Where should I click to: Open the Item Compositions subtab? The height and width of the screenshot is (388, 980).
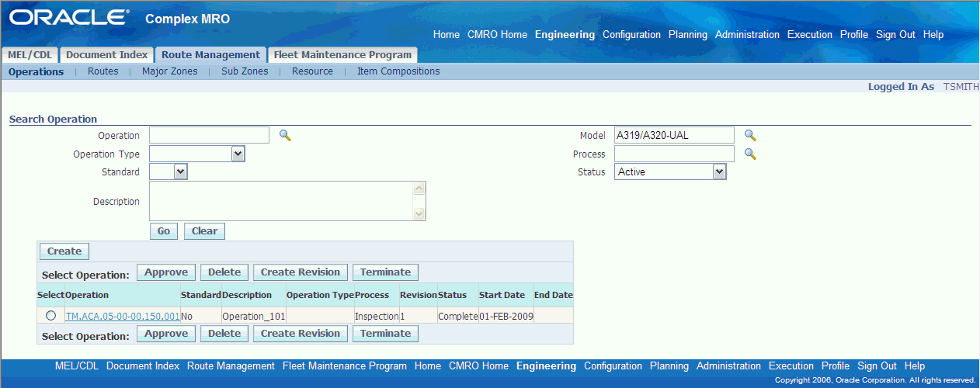click(x=398, y=71)
